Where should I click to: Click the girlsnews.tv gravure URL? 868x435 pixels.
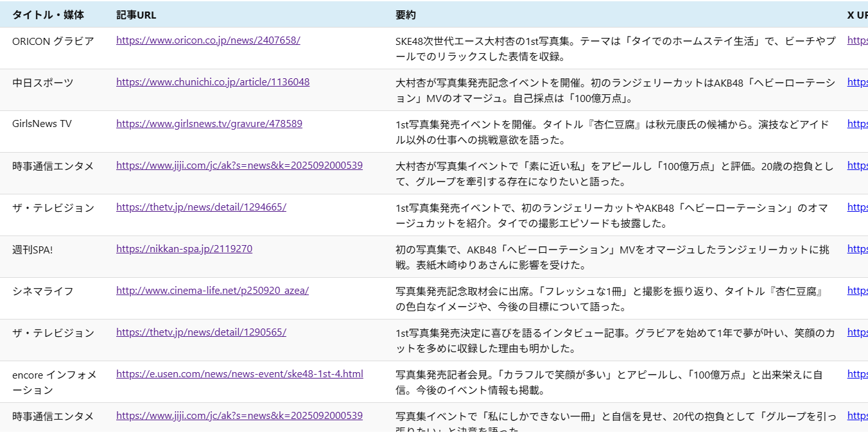click(209, 124)
